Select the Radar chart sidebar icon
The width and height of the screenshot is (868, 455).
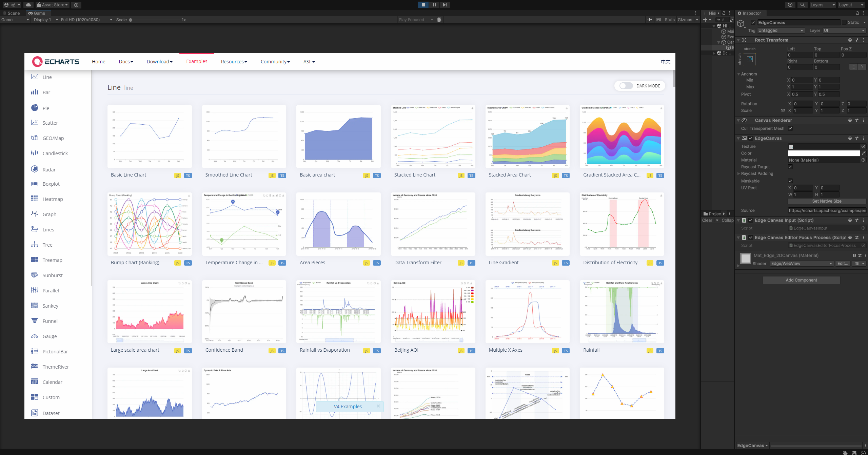tap(35, 169)
